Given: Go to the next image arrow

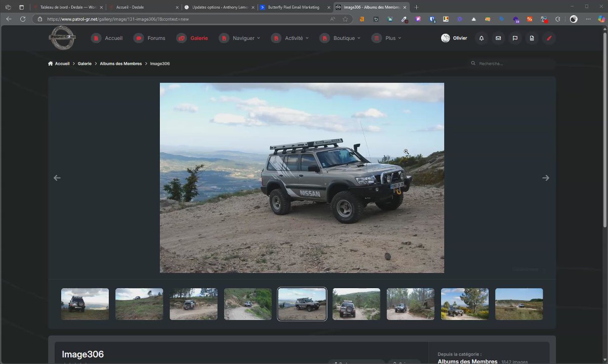Looking at the screenshot, I should pyautogui.click(x=546, y=178).
